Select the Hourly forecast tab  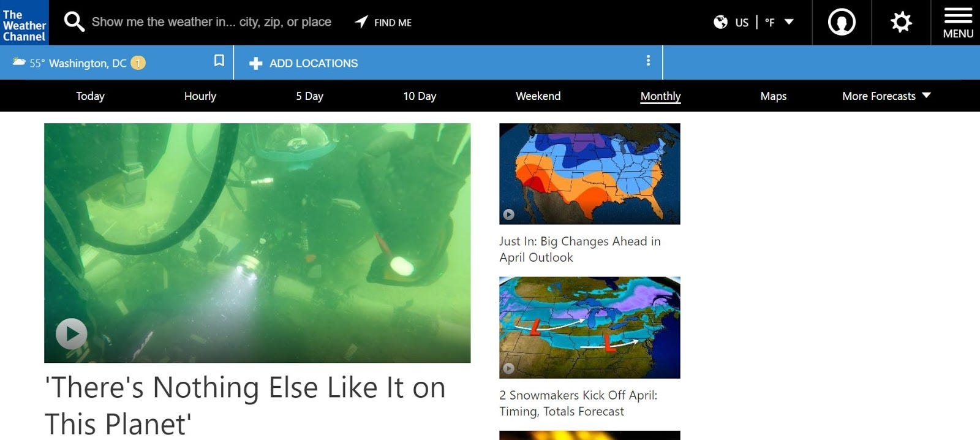click(200, 96)
